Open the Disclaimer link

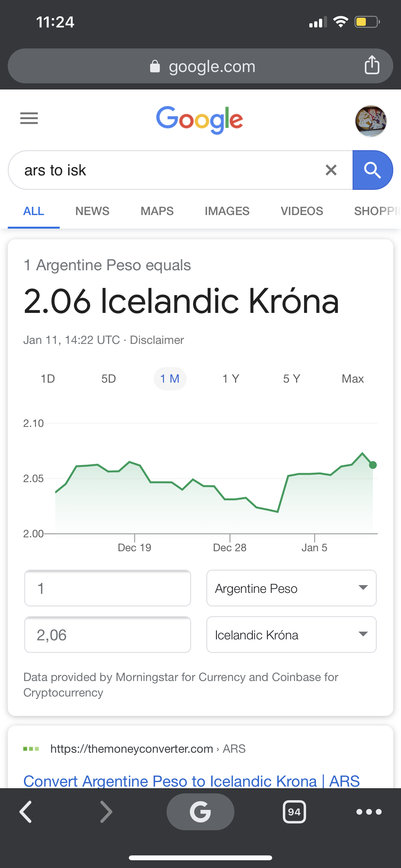tap(157, 340)
